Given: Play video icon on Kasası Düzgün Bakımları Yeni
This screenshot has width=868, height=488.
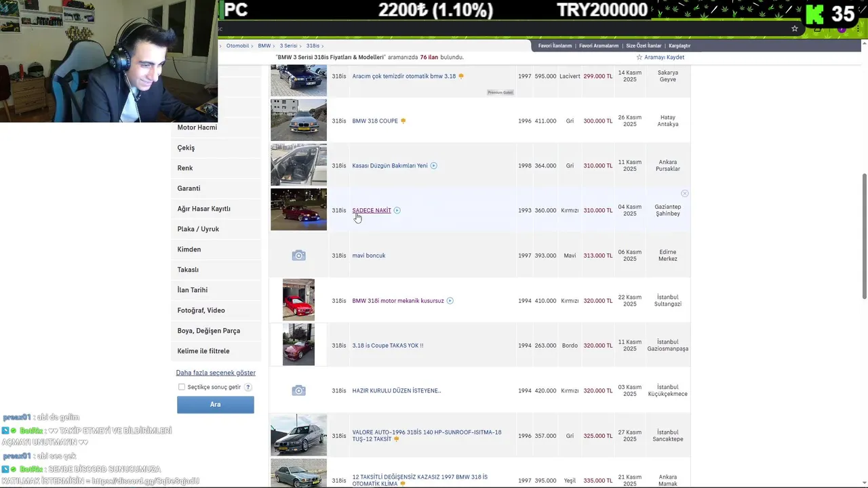Looking at the screenshot, I should [434, 165].
